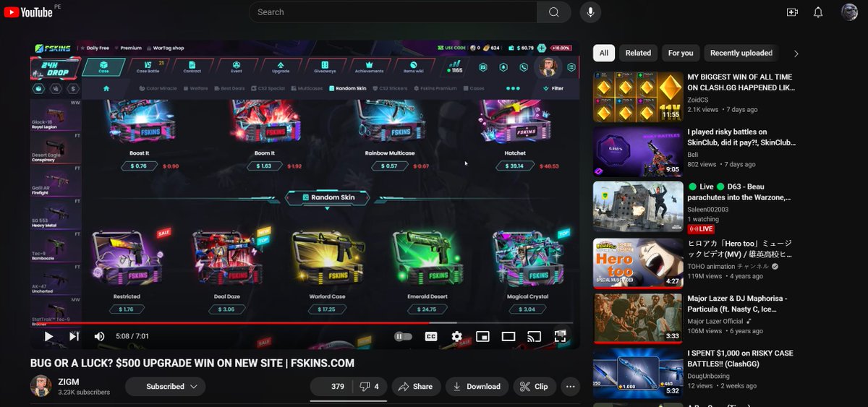Switch to theater mode

click(x=509, y=336)
